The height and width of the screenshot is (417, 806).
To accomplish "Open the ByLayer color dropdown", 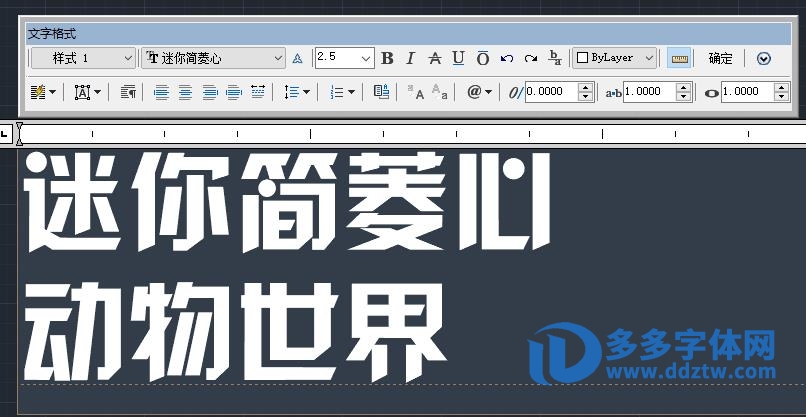I will pyautogui.click(x=616, y=59).
